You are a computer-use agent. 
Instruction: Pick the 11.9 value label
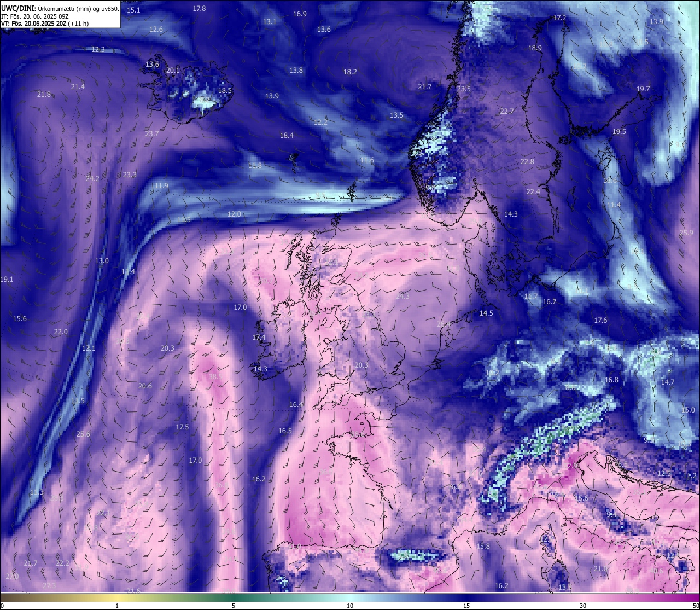161,185
